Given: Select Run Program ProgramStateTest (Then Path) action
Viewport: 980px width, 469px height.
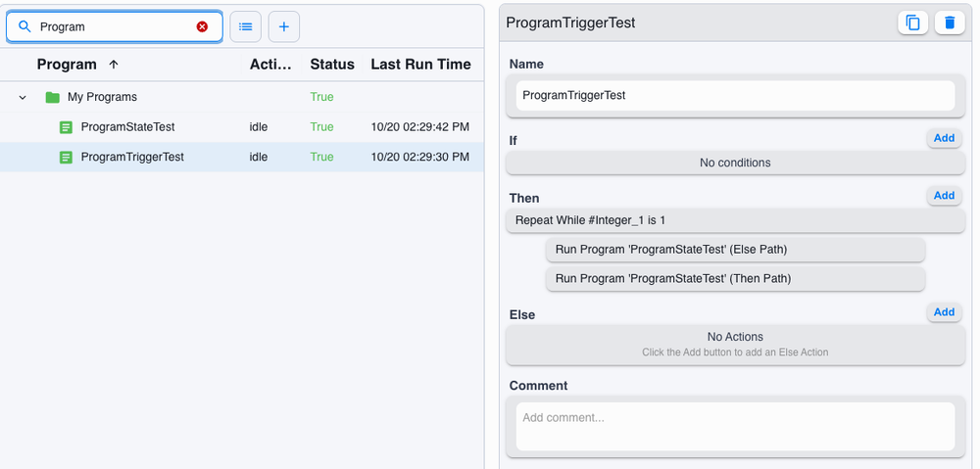Looking at the screenshot, I should click(735, 278).
